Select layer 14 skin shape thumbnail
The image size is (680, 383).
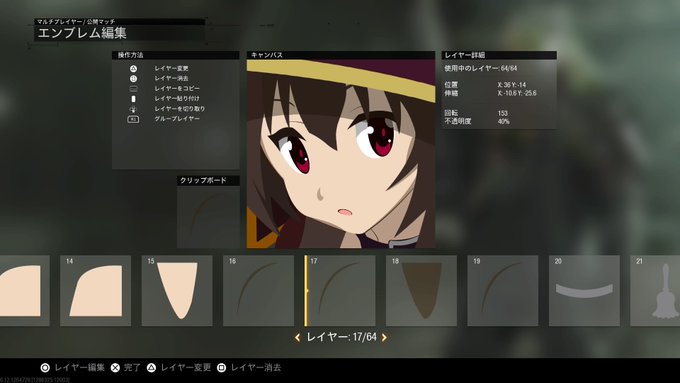tap(95, 291)
